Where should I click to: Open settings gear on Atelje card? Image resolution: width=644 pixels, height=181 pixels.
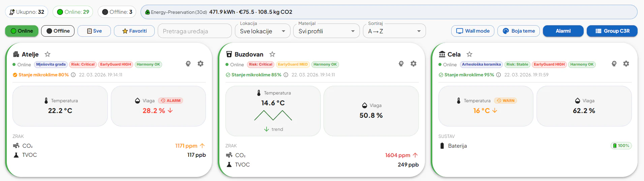pyautogui.click(x=201, y=64)
